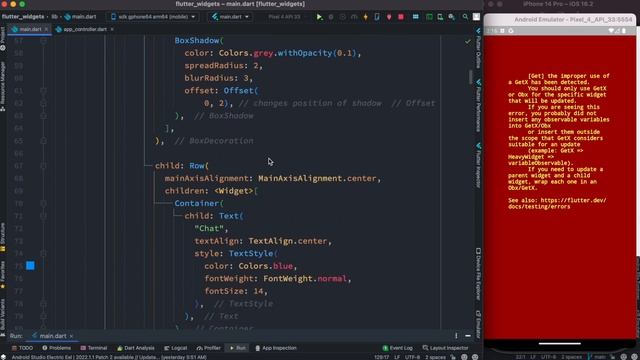Image resolution: width=640 pixels, height=360 pixels.
Task: Click the lib breadcrumb segment
Action: pyautogui.click(x=55, y=17)
